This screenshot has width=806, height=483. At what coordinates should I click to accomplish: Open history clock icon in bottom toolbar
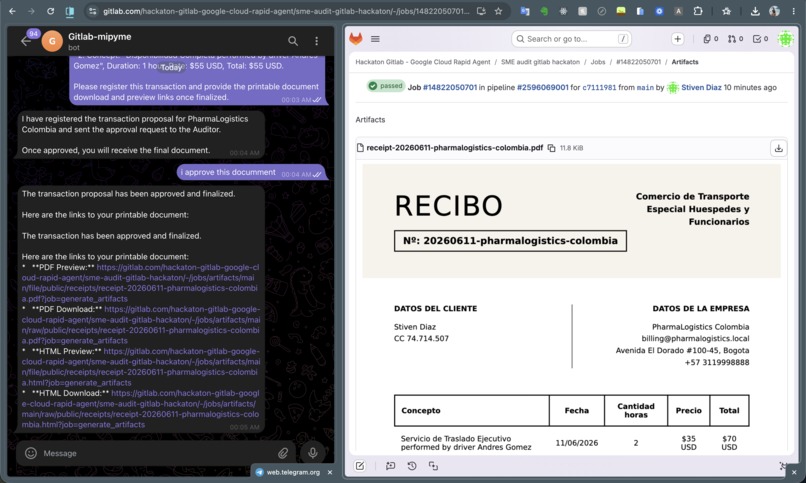(x=412, y=466)
